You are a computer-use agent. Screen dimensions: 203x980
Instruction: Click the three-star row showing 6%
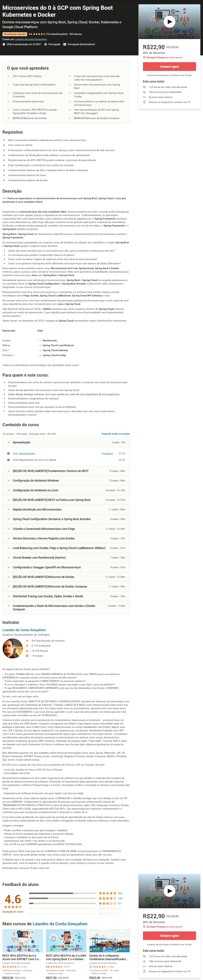tap(76, 903)
